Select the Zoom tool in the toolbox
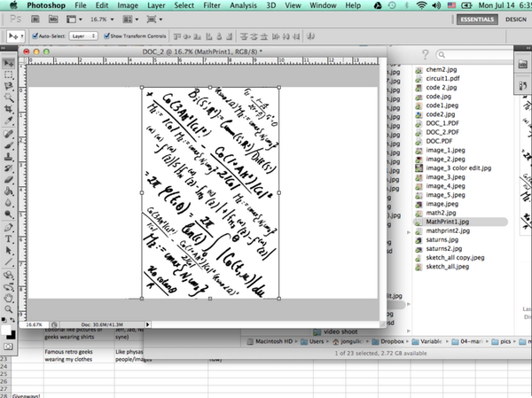 pyautogui.click(x=9, y=309)
